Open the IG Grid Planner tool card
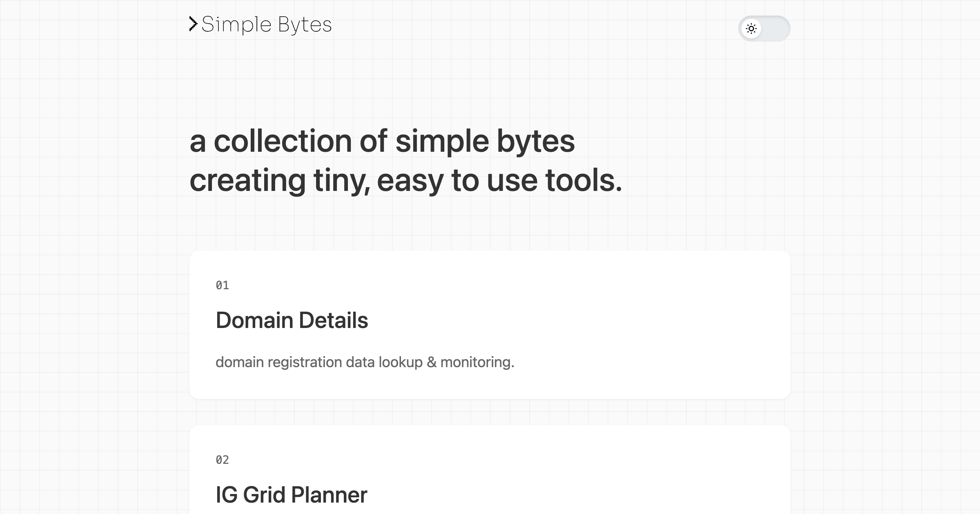Screen dimensions: 980x514 (x=490, y=469)
